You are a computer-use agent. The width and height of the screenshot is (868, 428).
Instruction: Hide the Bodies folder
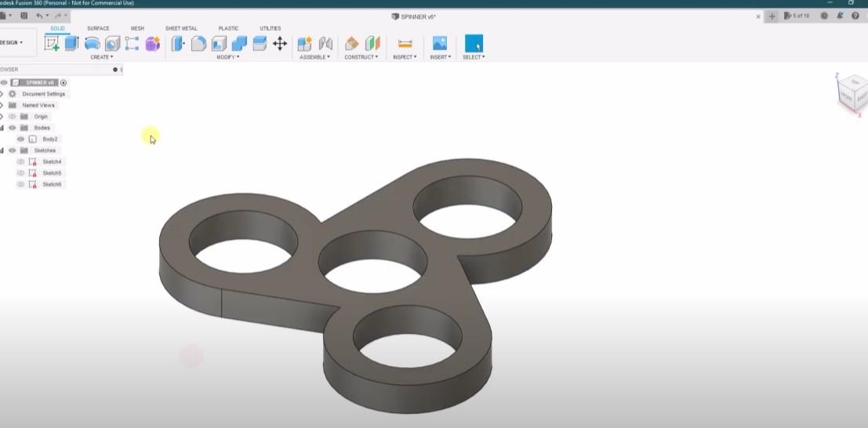(13, 128)
